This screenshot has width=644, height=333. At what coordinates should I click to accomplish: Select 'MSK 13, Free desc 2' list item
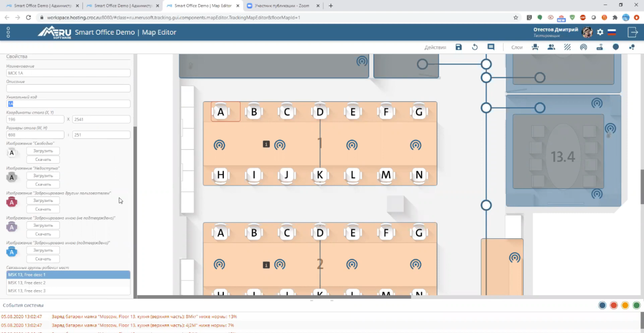point(68,283)
